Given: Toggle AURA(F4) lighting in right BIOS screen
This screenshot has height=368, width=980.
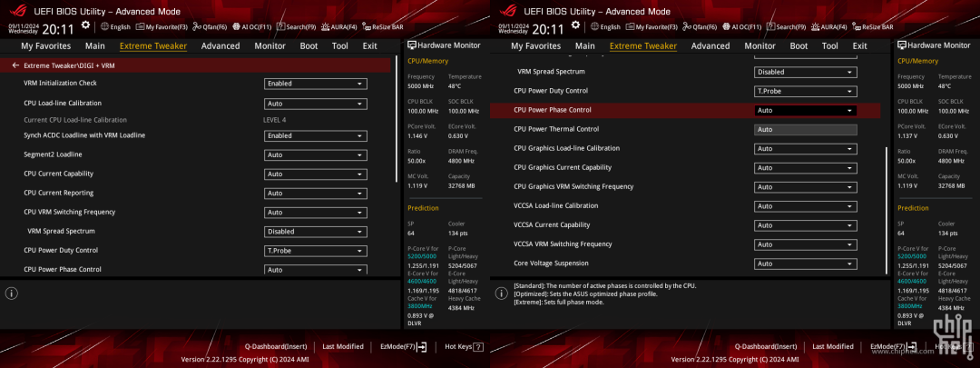Looking at the screenshot, I should [x=828, y=27].
